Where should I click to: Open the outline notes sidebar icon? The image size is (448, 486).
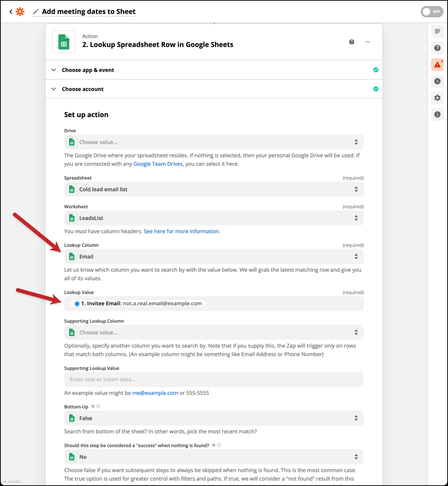(438, 31)
